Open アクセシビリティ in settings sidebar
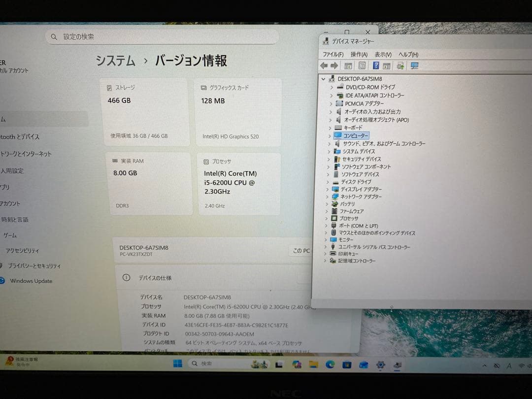 tap(22, 251)
